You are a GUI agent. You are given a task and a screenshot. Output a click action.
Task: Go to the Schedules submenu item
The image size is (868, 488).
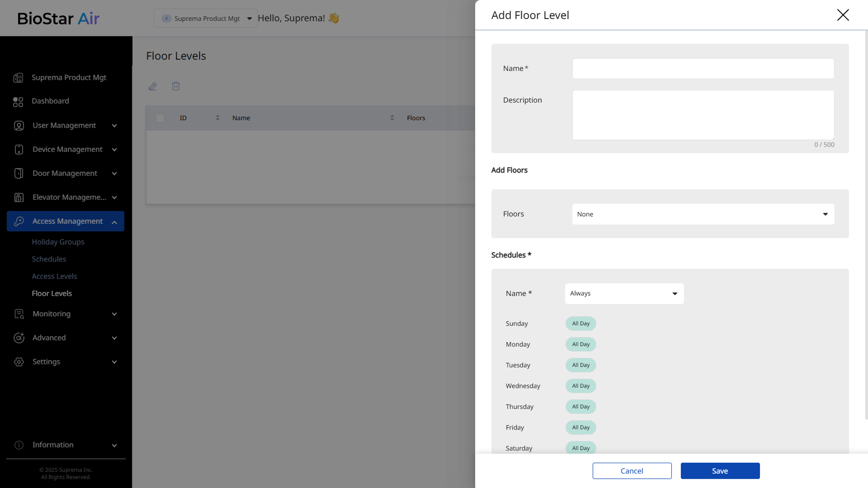49,259
